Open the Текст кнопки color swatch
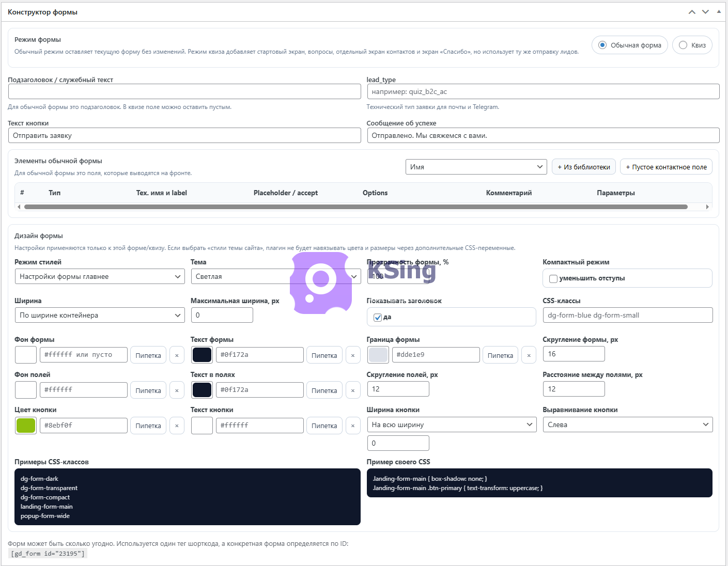Image resolution: width=728 pixels, height=566 pixels. click(x=202, y=426)
